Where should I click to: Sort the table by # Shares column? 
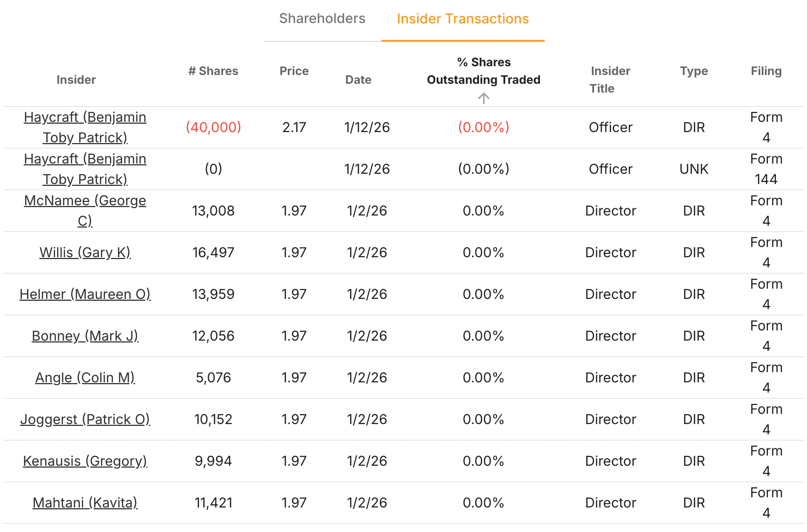pos(214,71)
